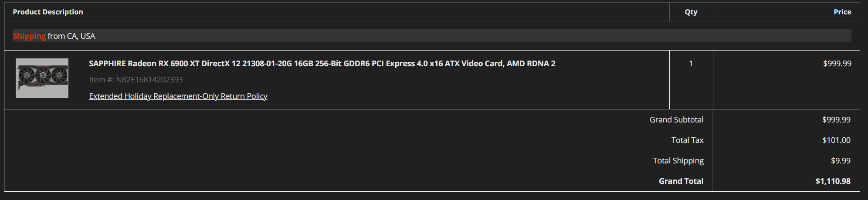Viewport: 868px width, 200px height.
Task: Click the Grand Subtotal label
Action: coord(676,120)
